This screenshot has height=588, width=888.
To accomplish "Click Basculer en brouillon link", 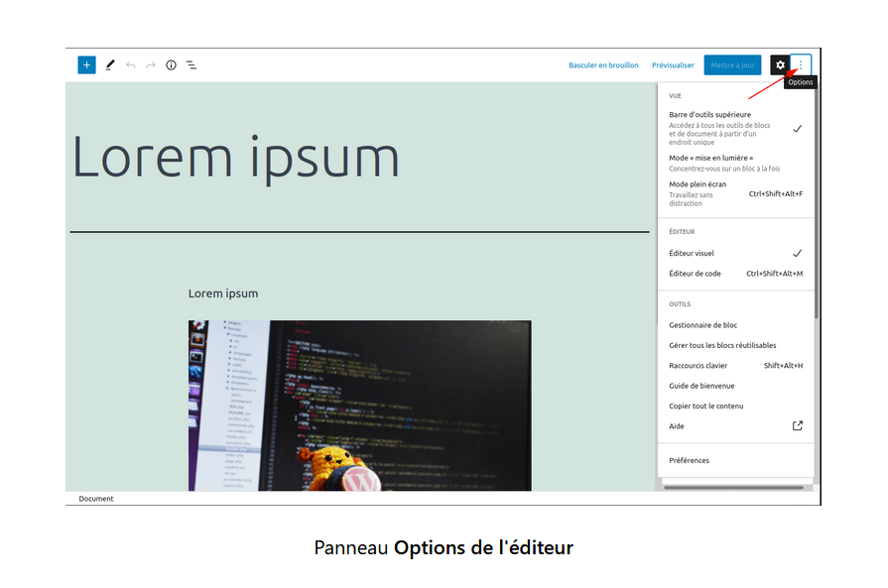I will 603,65.
